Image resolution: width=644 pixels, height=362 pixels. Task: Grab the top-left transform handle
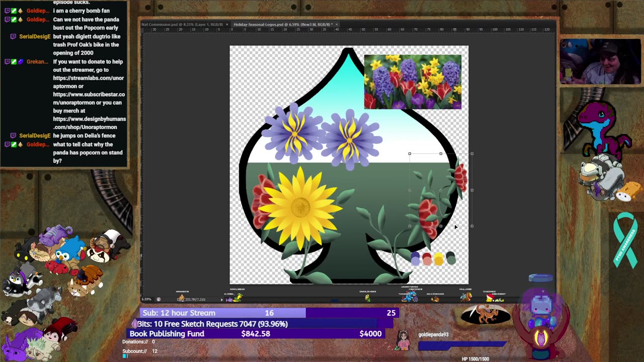pos(410,154)
